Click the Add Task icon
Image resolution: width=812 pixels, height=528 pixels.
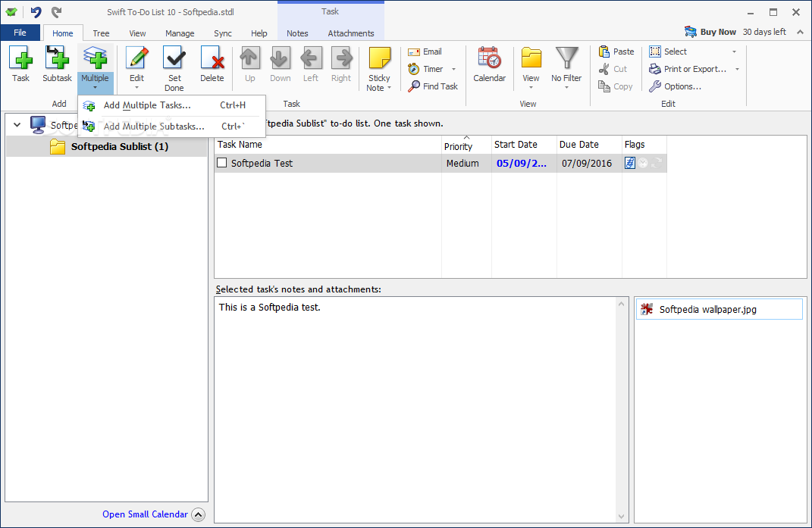(x=20, y=58)
